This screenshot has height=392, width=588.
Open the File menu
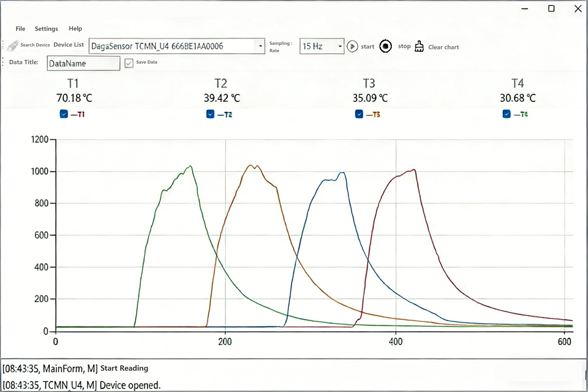20,29
